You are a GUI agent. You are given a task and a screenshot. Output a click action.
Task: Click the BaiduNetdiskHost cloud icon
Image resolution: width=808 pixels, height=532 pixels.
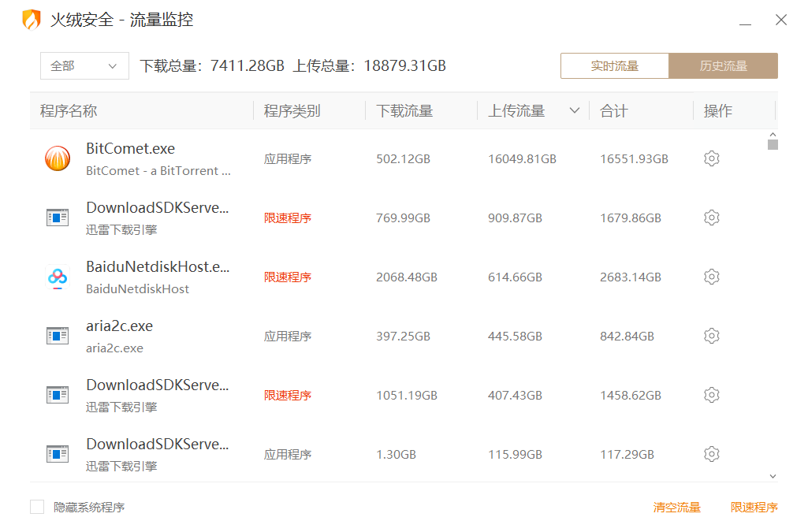pyautogui.click(x=58, y=277)
